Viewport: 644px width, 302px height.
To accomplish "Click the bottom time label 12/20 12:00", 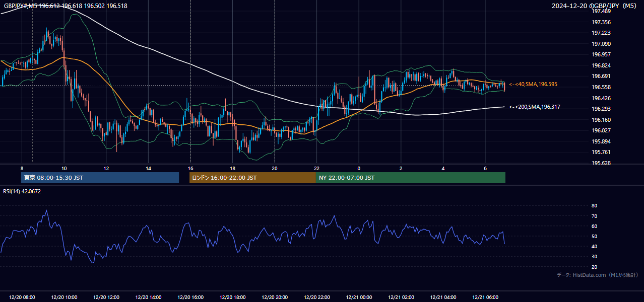I will pyautogui.click(x=106, y=297).
